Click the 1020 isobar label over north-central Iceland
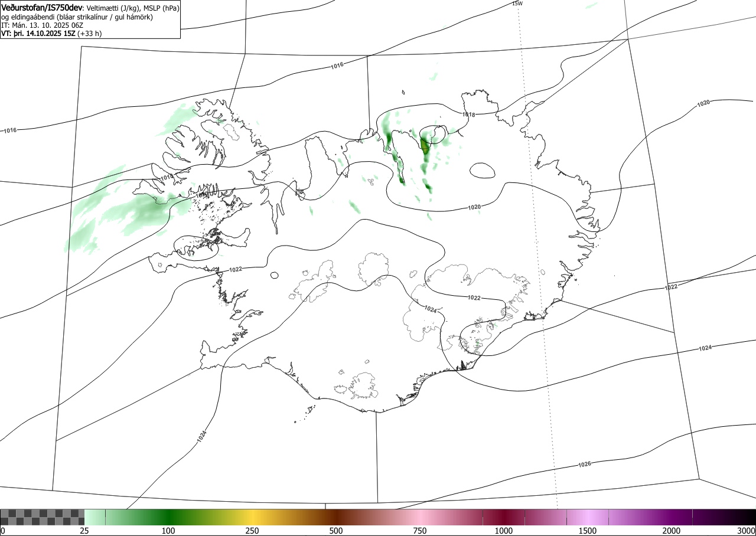The width and height of the screenshot is (756, 536). click(474, 207)
